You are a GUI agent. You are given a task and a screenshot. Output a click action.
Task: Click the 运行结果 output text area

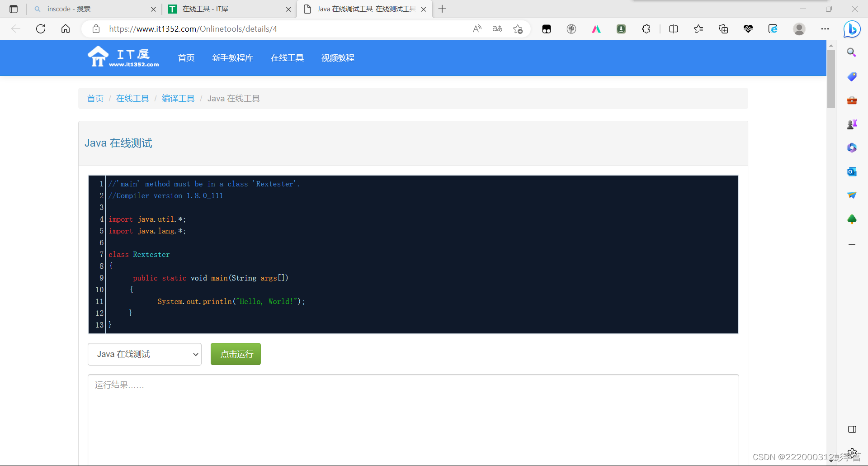(413, 419)
